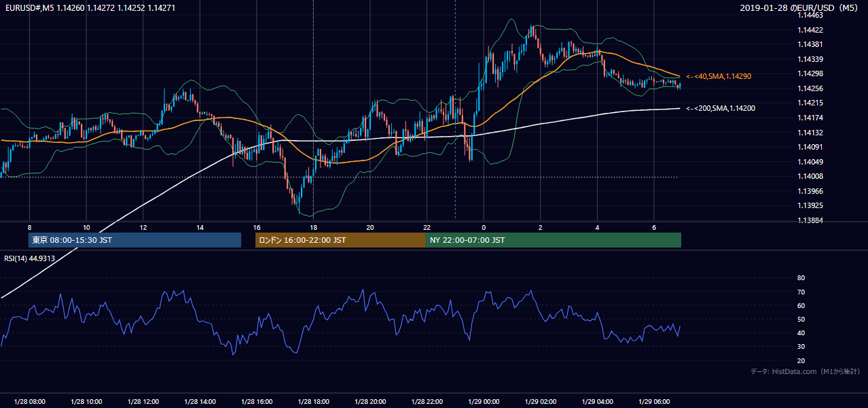
Task: Click hour label 14 under the price chart
Action: pyautogui.click(x=200, y=228)
